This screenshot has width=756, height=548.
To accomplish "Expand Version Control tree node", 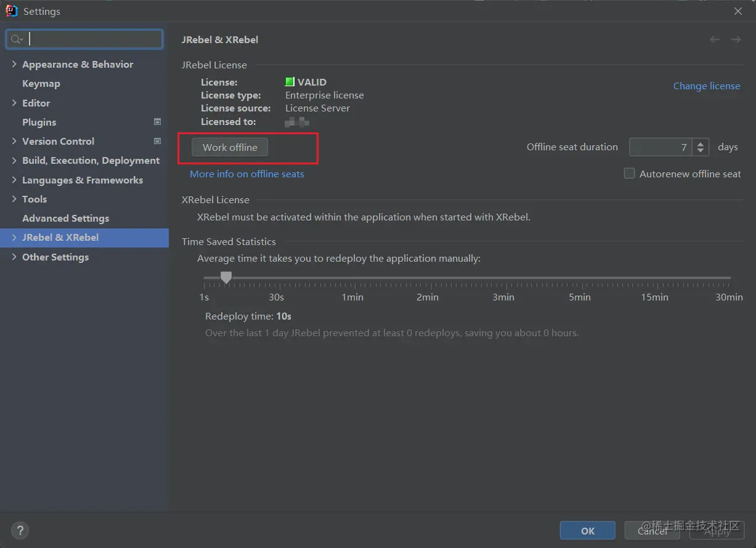I will coord(14,141).
